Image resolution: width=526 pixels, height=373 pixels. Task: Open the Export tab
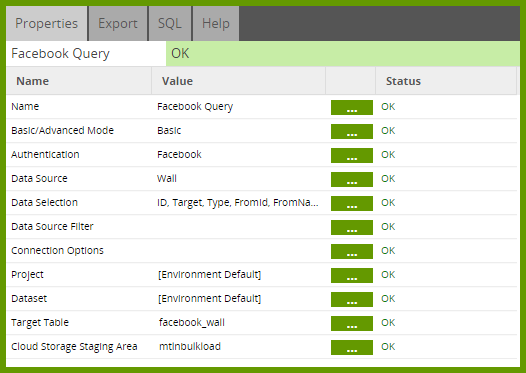[118, 23]
